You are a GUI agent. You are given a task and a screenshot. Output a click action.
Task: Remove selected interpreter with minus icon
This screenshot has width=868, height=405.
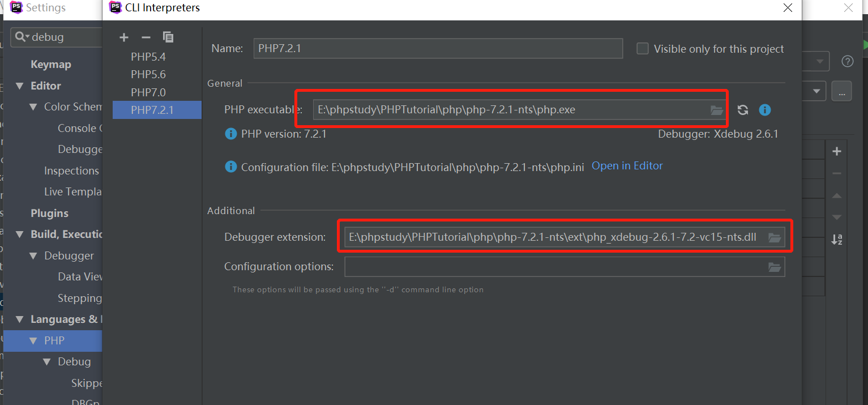146,37
